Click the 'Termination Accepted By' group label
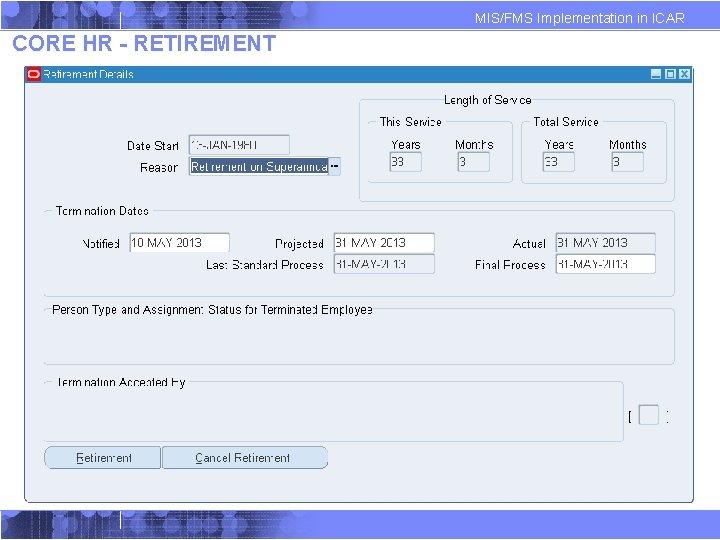The image size is (720, 540). [121, 382]
